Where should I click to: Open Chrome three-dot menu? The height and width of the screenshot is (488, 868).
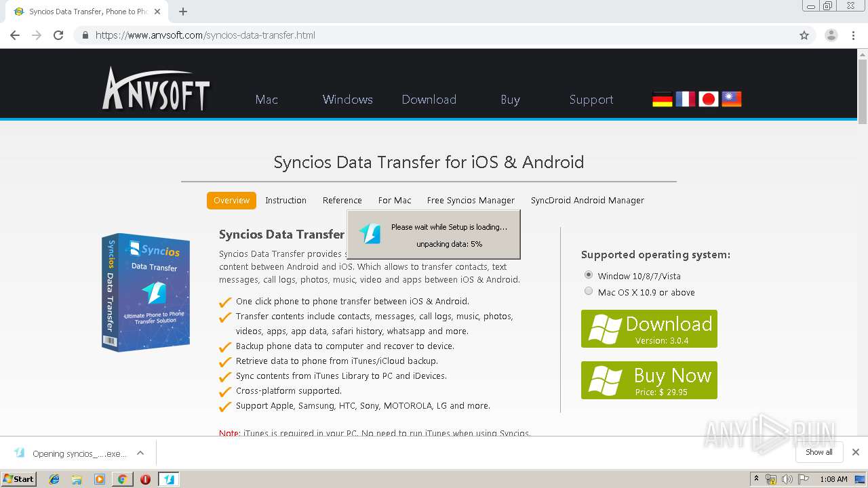854,35
